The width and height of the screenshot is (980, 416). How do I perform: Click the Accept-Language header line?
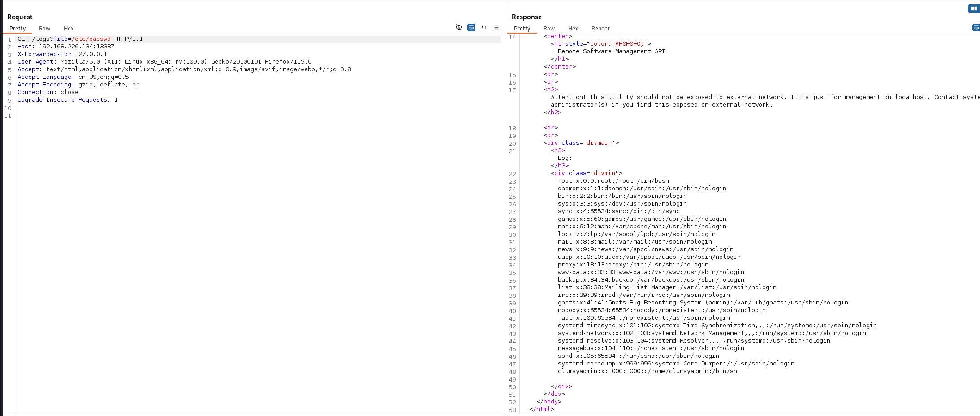[73, 77]
